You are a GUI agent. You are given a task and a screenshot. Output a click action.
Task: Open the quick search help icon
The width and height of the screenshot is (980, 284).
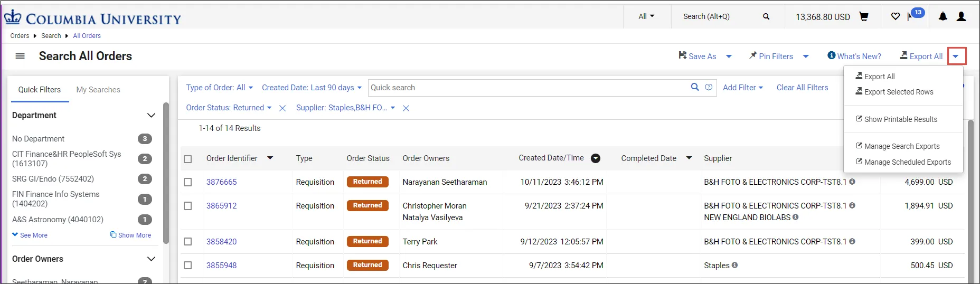[x=709, y=87]
